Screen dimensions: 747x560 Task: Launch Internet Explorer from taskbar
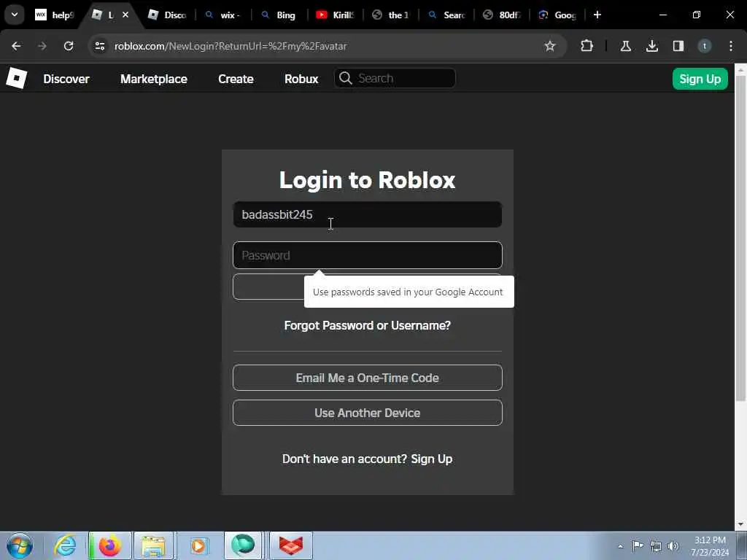[65, 545]
